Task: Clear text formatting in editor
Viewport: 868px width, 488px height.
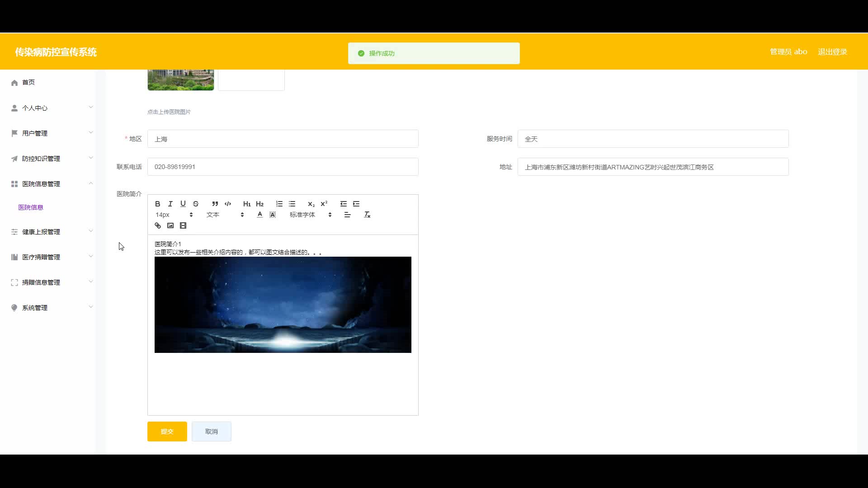Action: [367, 215]
